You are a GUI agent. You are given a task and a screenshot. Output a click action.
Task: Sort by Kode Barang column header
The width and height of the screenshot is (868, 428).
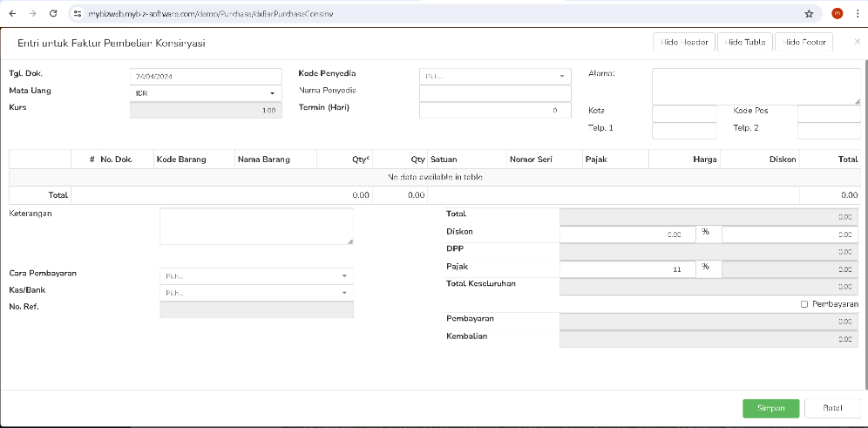194,160
